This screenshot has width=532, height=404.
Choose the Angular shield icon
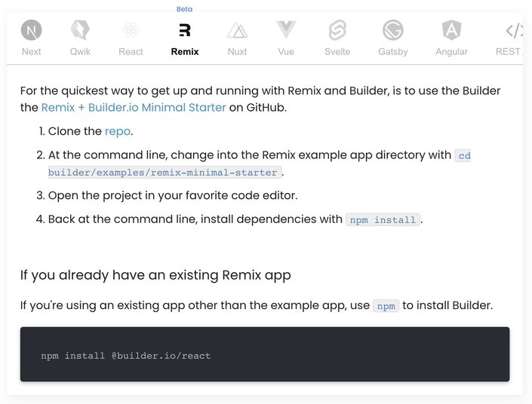click(451, 30)
